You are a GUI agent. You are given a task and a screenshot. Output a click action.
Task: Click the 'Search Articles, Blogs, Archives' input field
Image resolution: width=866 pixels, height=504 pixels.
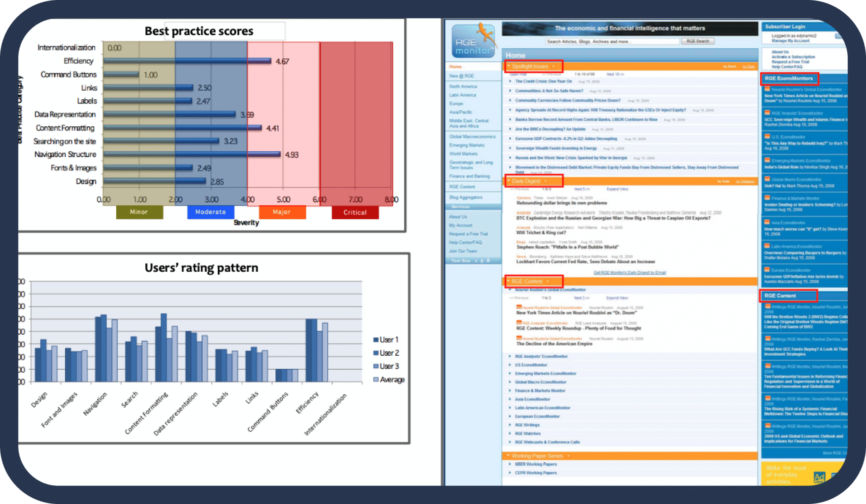tap(612, 41)
